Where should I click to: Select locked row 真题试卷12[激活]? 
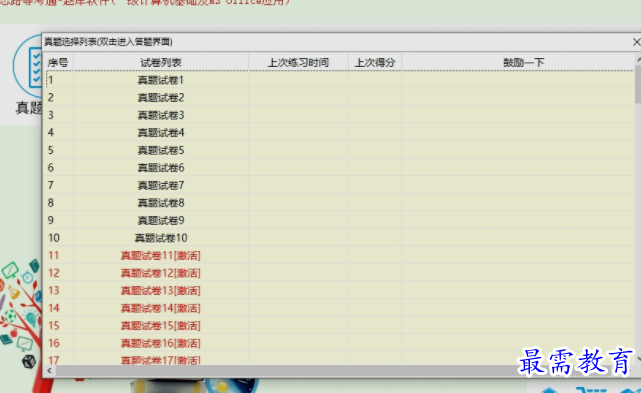[339, 273]
